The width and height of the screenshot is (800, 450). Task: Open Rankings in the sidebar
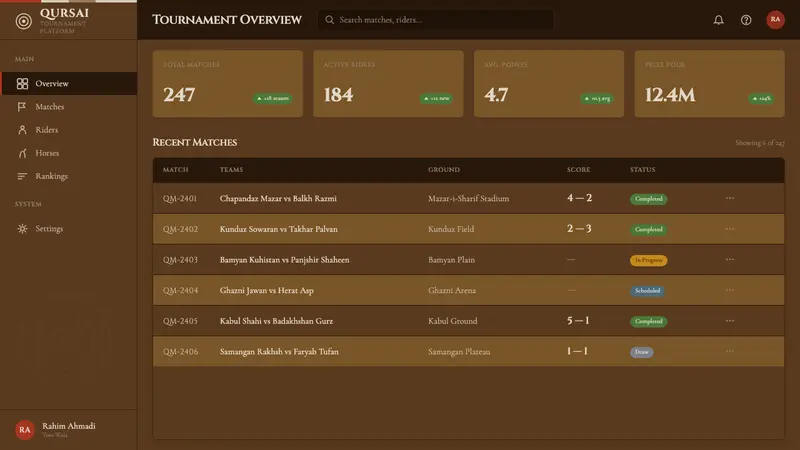point(69,176)
